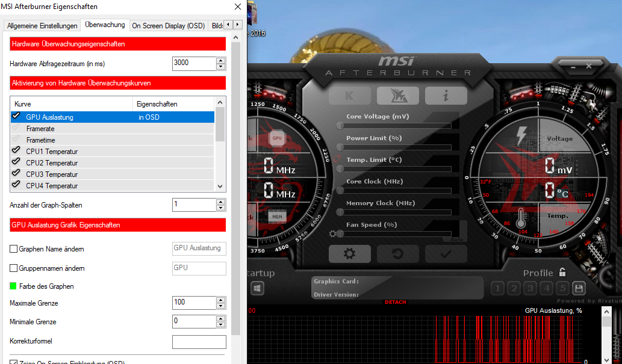Click dialog scrollbar up arrow

point(235,38)
